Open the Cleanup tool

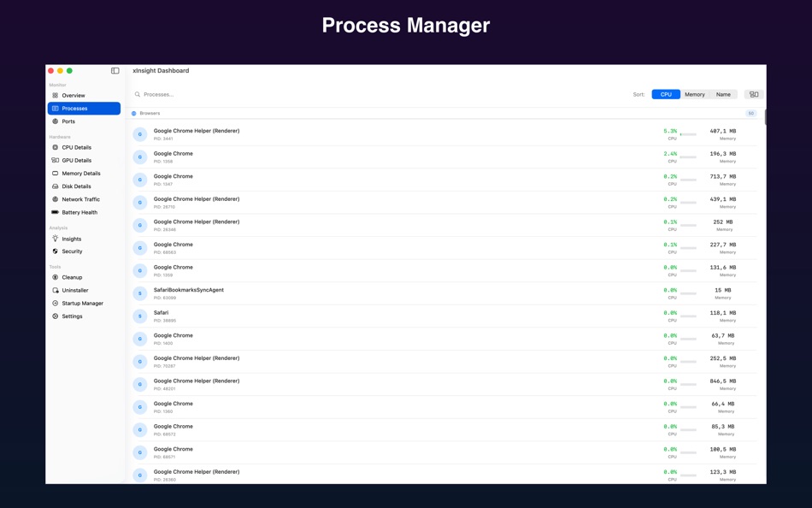(x=72, y=277)
